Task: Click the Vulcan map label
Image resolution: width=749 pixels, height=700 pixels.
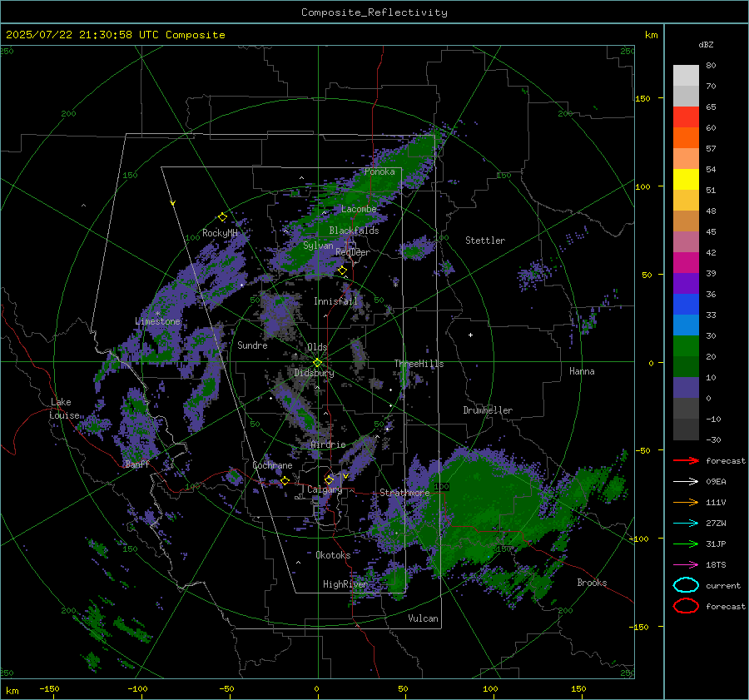Action: pos(423,618)
